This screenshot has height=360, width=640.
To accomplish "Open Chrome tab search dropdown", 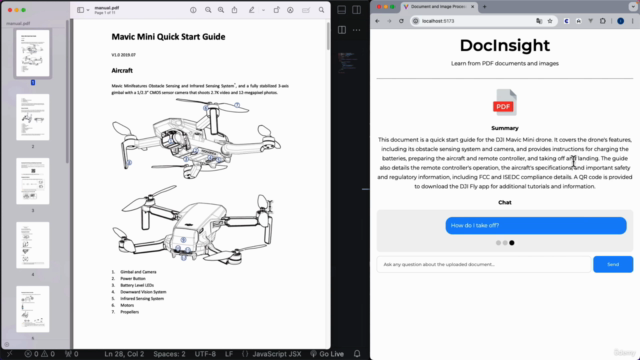I will click(633, 7).
